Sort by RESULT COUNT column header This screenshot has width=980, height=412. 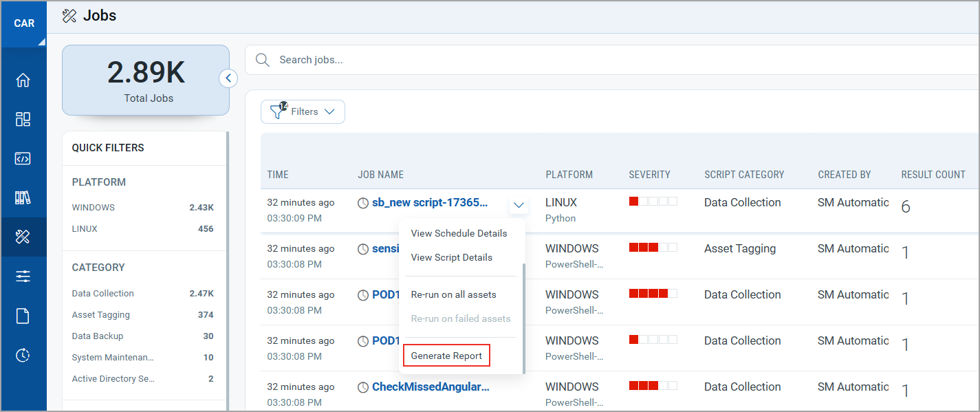point(933,175)
